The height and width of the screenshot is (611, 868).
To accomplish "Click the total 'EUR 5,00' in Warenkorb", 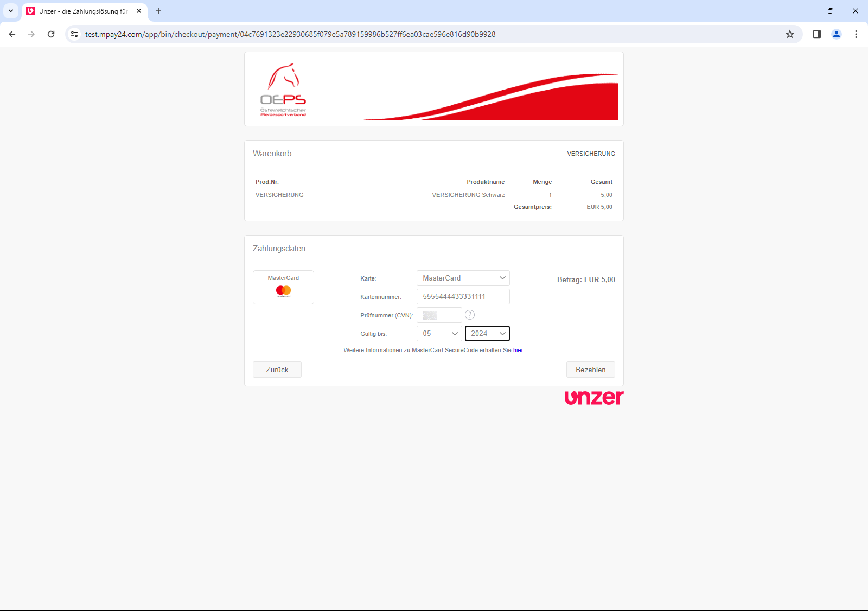I will [x=599, y=207].
